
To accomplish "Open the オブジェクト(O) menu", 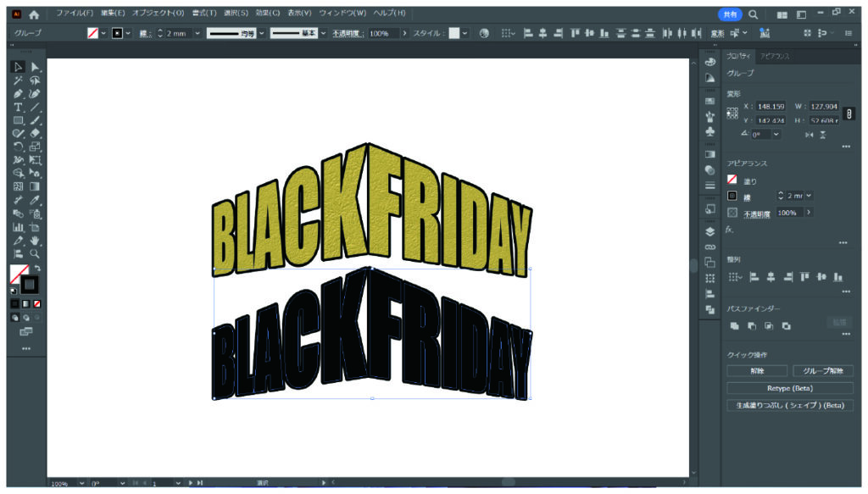I will click(159, 13).
